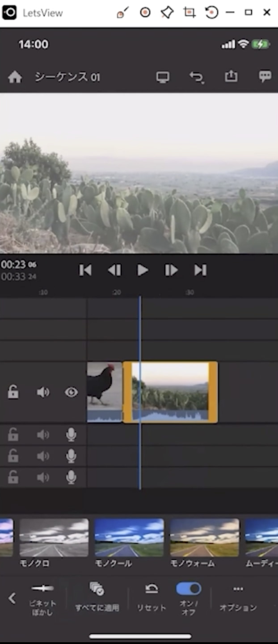
Task: Tap the left trim handle of the selected clip
Action: (127, 392)
